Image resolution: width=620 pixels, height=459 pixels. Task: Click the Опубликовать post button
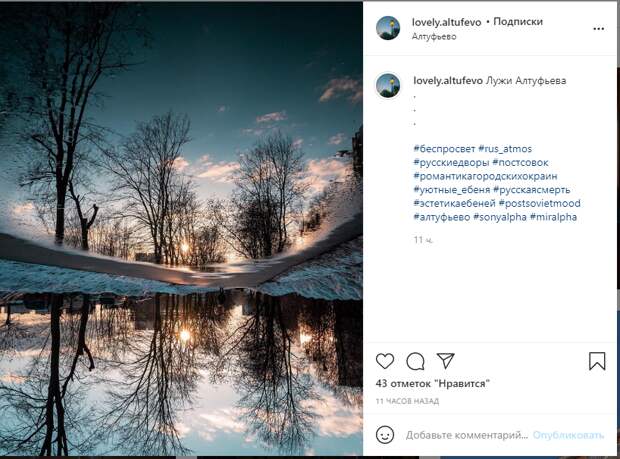coord(568,435)
